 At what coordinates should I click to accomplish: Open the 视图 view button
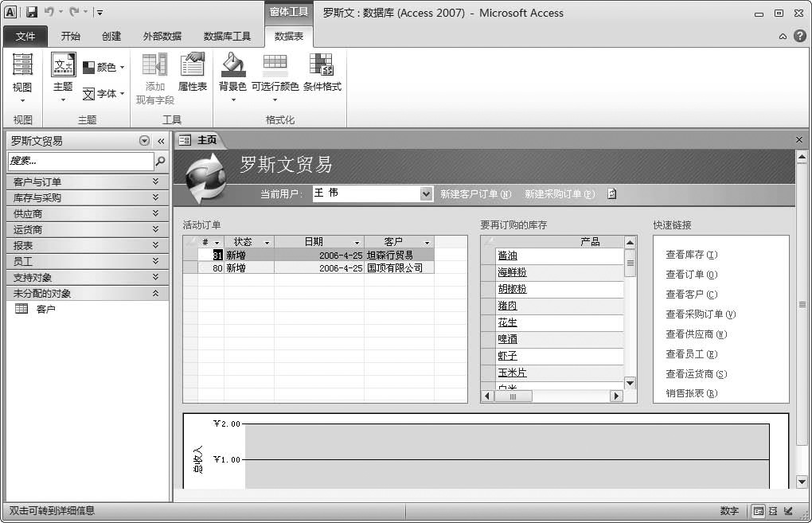pos(22,78)
